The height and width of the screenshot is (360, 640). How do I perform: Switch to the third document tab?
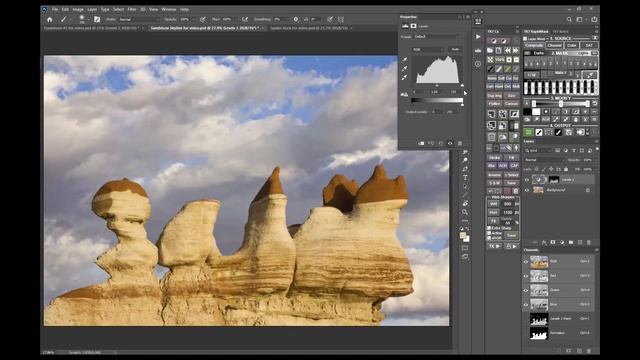coord(309,28)
